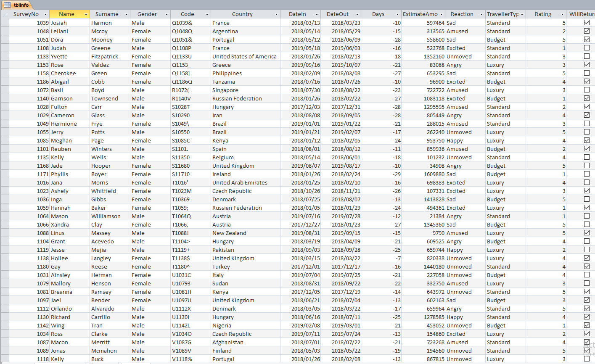Click the record selector for Jonas Mcmahon's row
Image resolution: width=595 pixels, height=364 pixels.
tap(5, 351)
